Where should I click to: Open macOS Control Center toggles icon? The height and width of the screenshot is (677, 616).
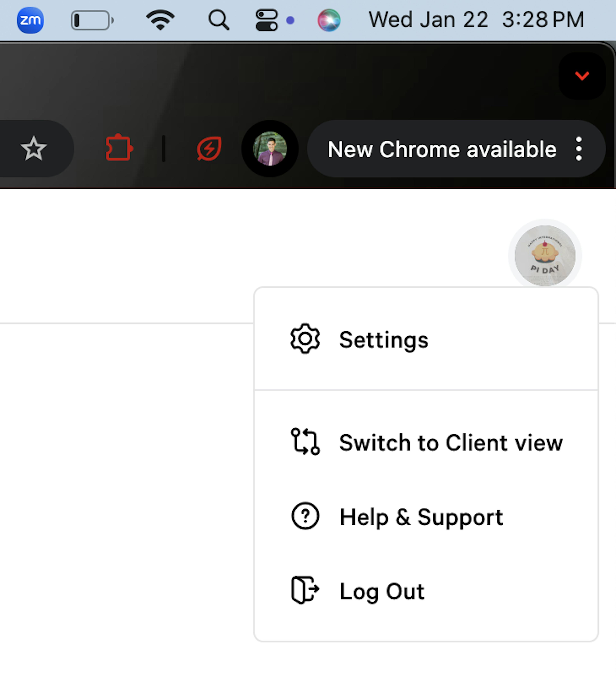click(267, 20)
